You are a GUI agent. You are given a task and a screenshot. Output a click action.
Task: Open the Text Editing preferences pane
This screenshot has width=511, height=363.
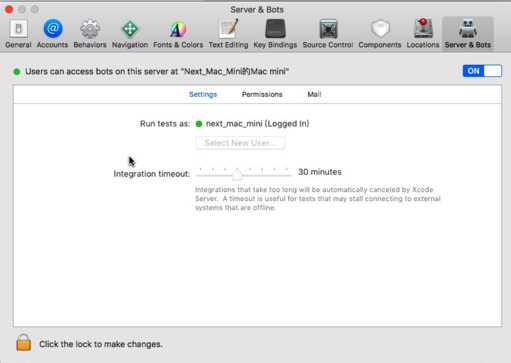point(229,34)
